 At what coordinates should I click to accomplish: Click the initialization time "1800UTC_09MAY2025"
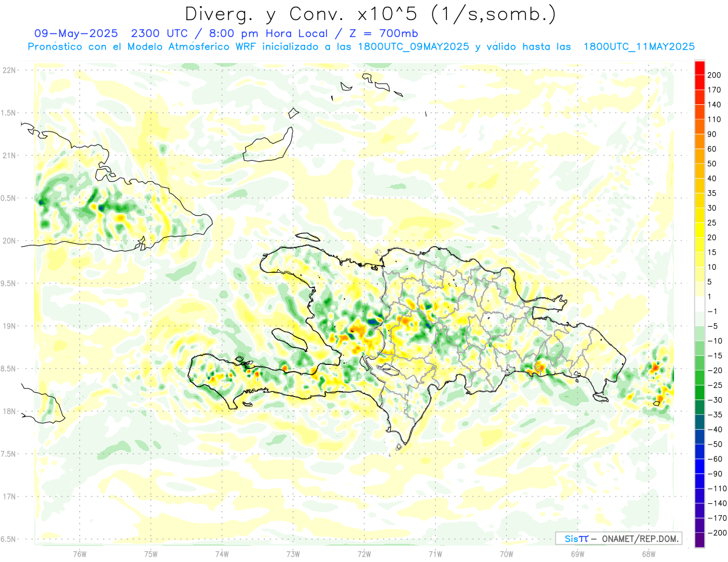coord(414,47)
